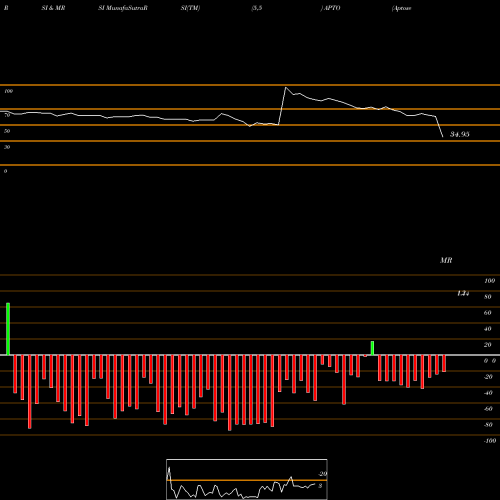Click the 'SI(TM)' header text
500x500 pixels.
pyautogui.click(x=190, y=8)
